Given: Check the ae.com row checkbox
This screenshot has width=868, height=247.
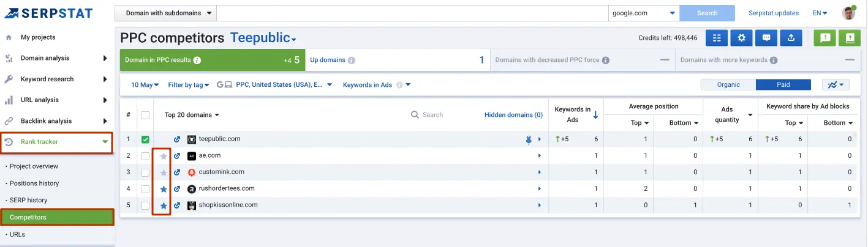Looking at the screenshot, I should click(145, 156).
